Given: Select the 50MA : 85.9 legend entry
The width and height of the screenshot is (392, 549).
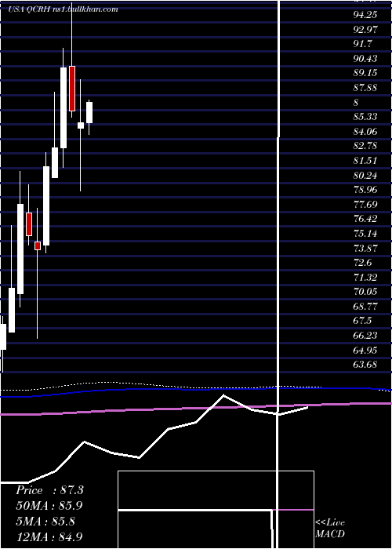Looking at the screenshot, I should pos(49,506).
